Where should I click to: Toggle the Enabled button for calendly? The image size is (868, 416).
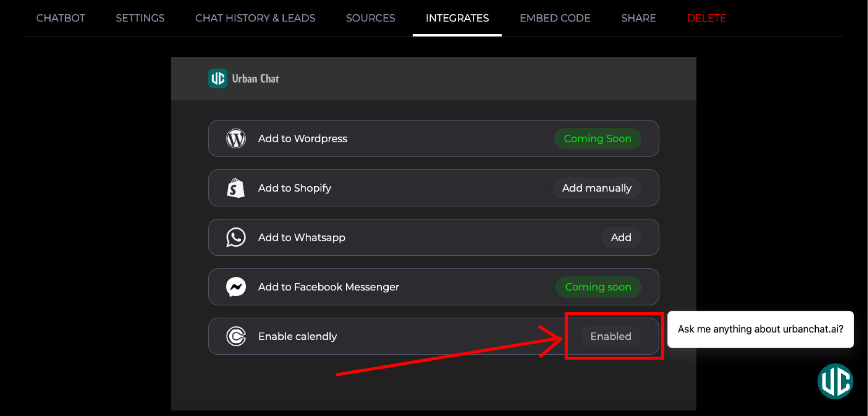coord(611,336)
